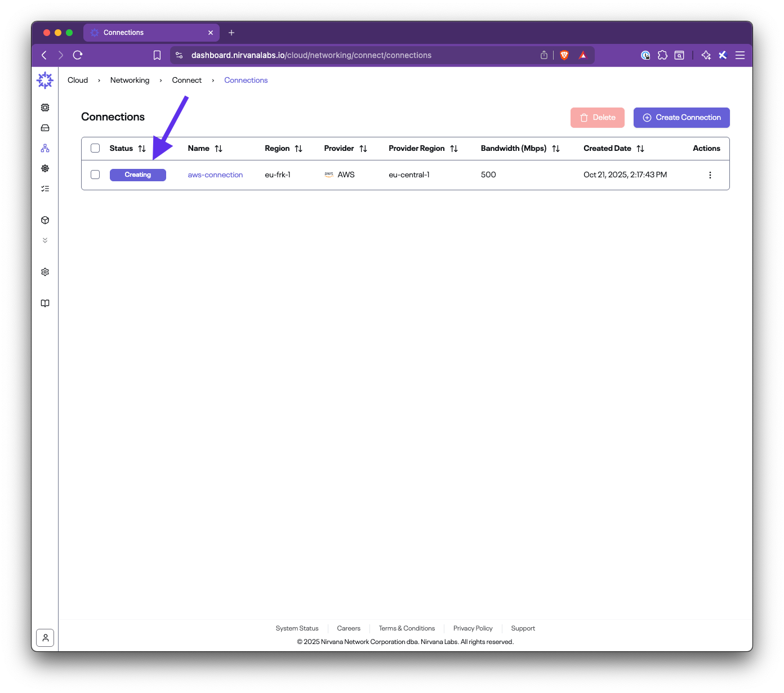This screenshot has width=784, height=693.
Task: Click inside the browser address bar
Action: [338, 55]
